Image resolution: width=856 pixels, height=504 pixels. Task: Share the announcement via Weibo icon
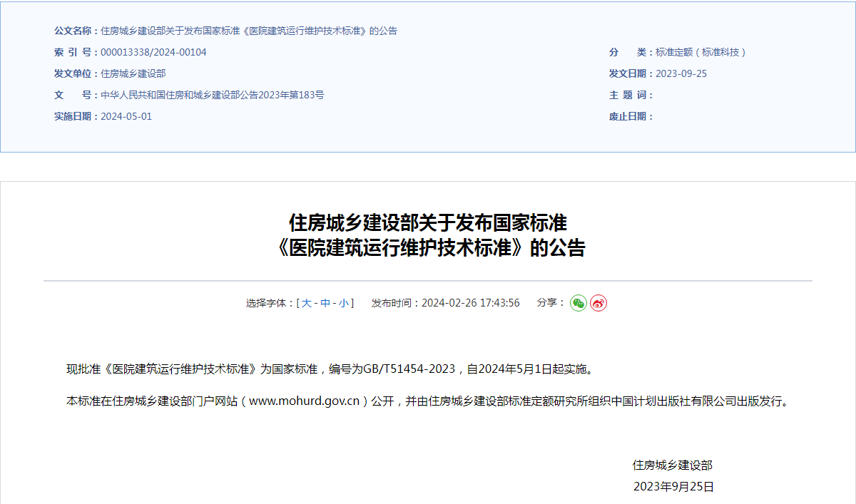(598, 303)
